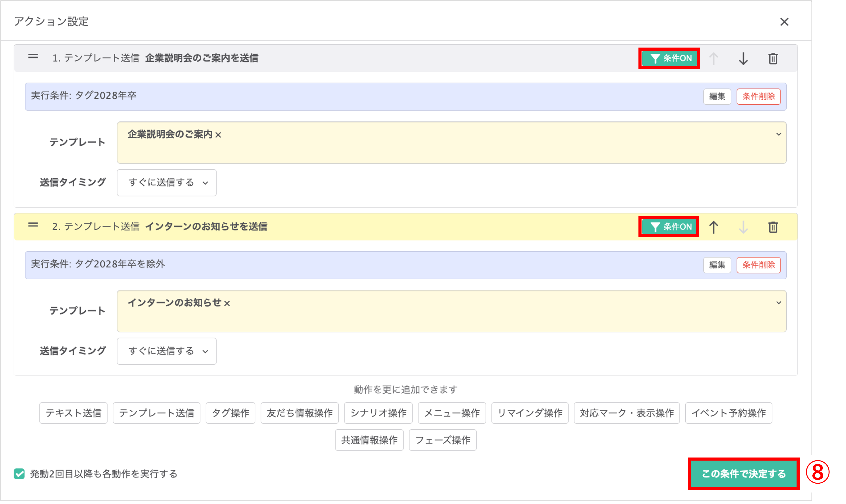Edit the タグ2028年卒を除外 condition

pyautogui.click(x=717, y=265)
